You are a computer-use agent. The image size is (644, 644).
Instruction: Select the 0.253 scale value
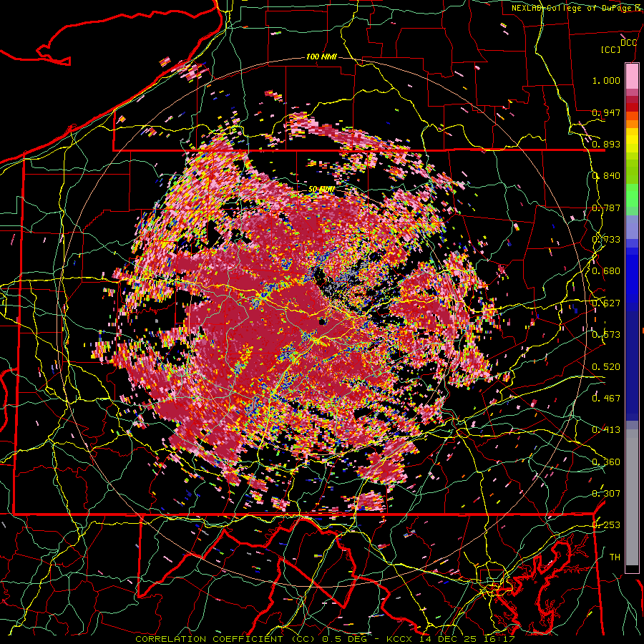pos(606,525)
